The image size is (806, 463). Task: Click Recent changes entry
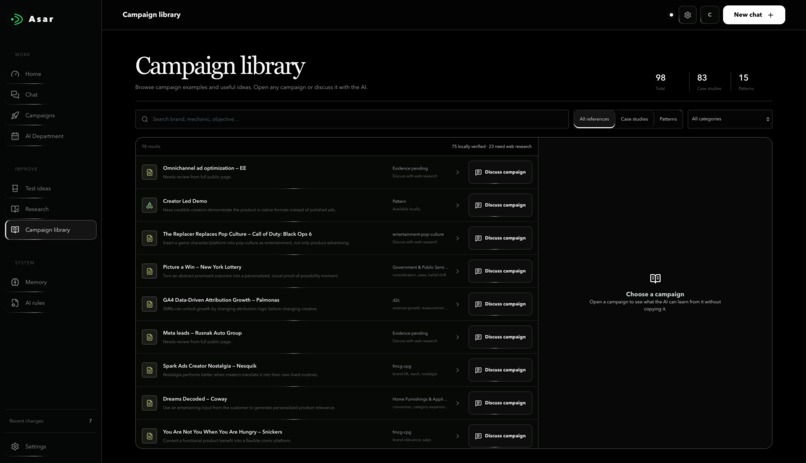tap(50, 421)
